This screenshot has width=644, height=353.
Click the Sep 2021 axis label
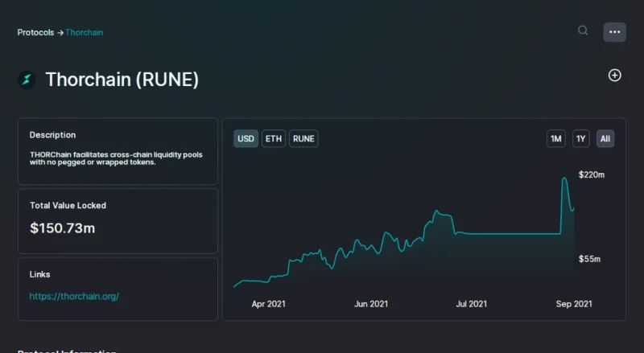(574, 304)
